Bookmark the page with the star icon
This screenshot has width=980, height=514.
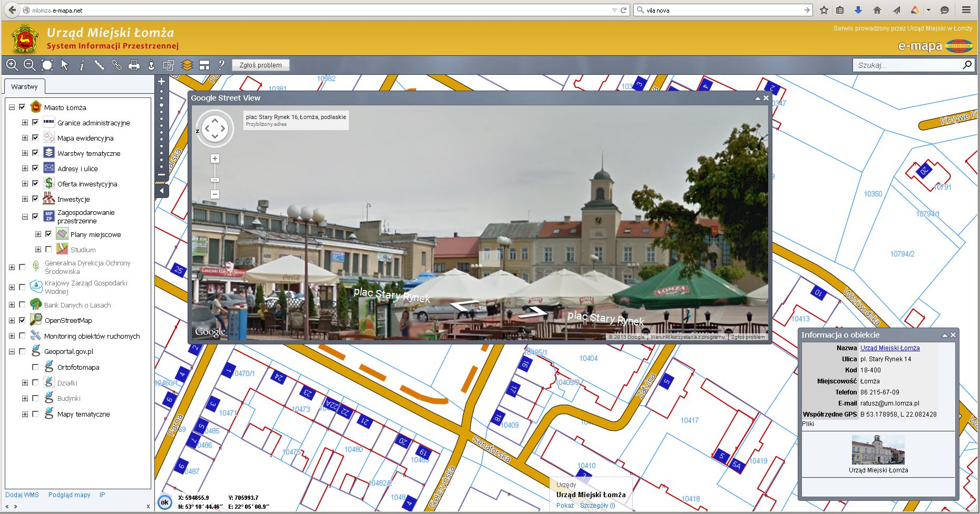click(824, 10)
